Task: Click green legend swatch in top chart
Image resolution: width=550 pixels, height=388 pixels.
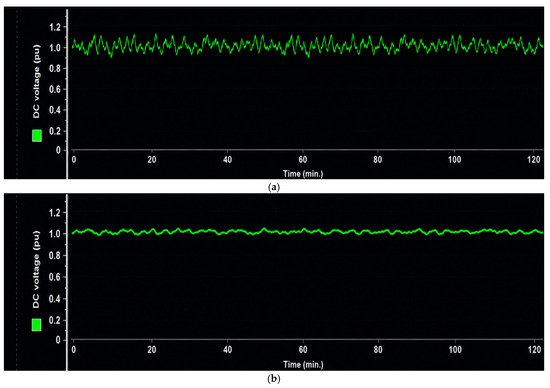Action: coord(37,135)
